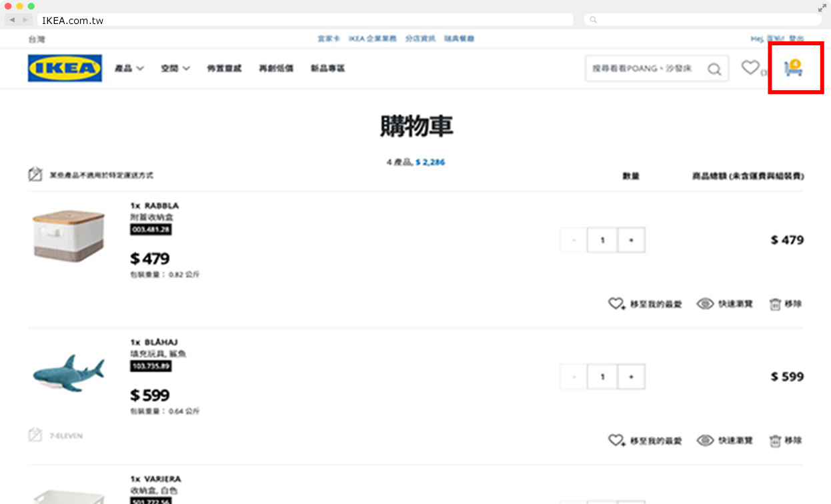Click the magnifier icon in product search
The height and width of the screenshot is (504, 831).
[714, 69]
